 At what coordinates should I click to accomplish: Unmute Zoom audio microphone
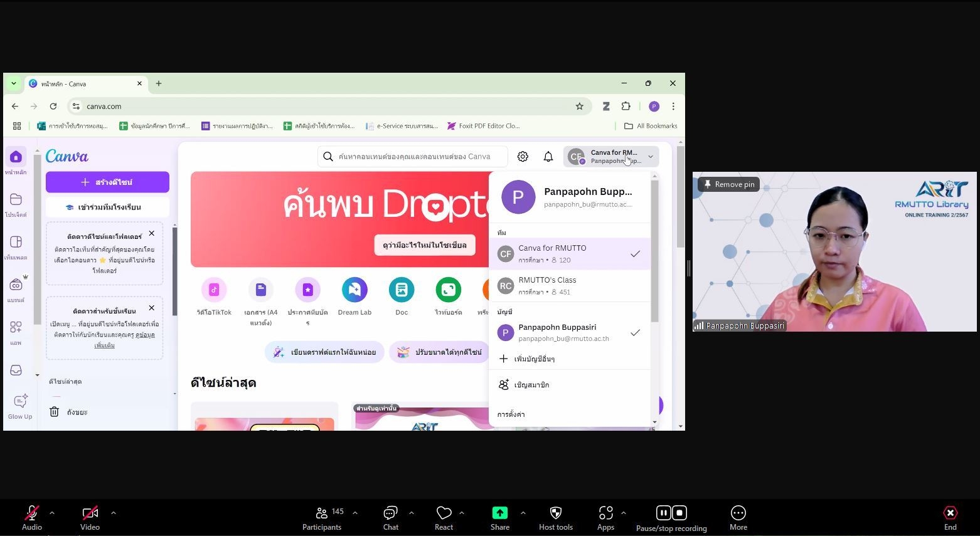point(32,518)
